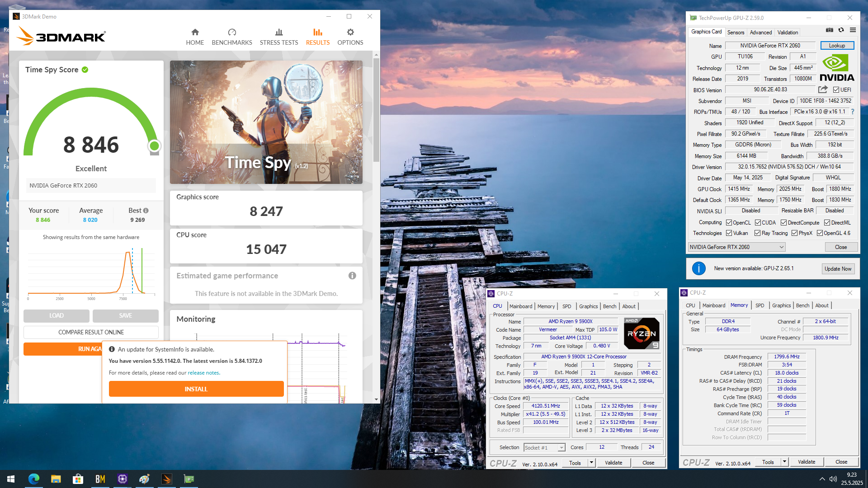
Task: Click Update Now in GPU-Z notice
Action: 838,269
